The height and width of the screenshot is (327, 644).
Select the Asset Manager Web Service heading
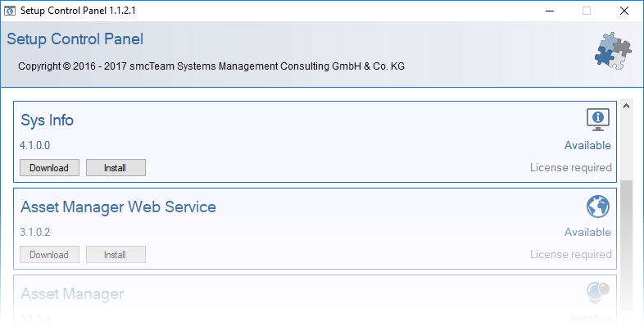(x=118, y=207)
